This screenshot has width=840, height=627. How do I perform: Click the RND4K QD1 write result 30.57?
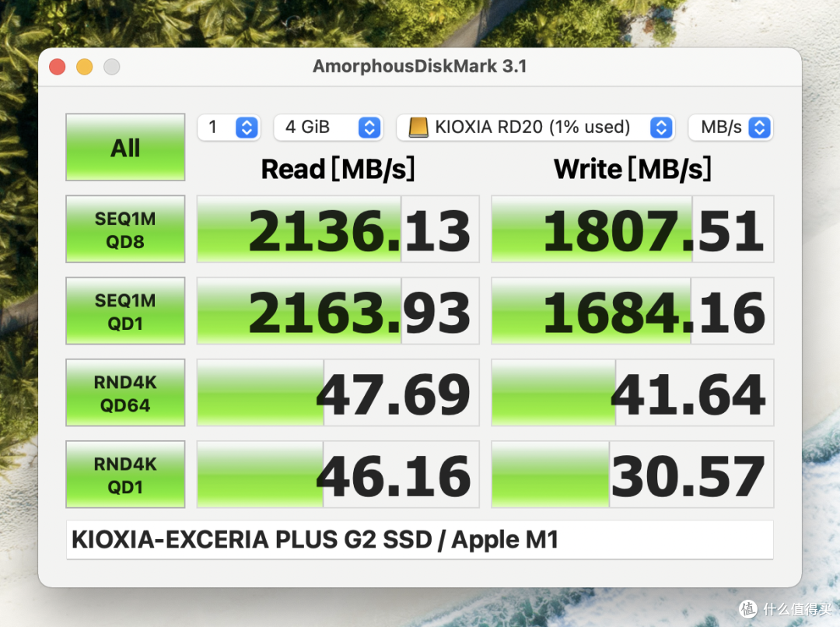632,475
